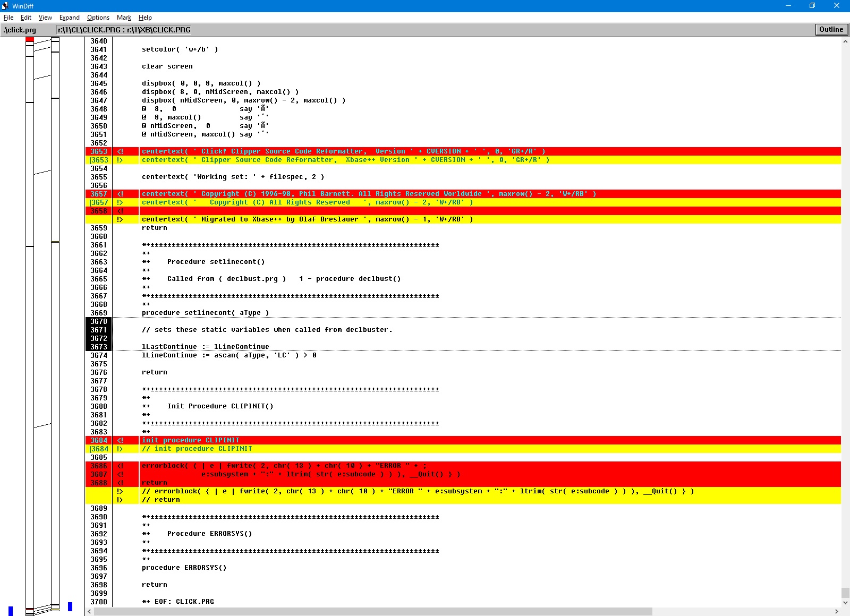Click highlighted line number 3670
This screenshot has height=616, width=850.
[98, 321]
